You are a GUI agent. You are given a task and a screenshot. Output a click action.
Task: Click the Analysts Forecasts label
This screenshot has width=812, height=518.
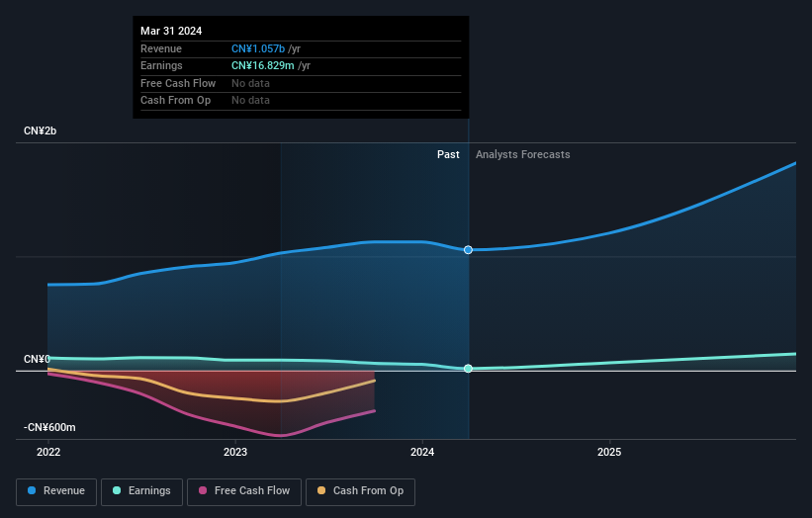(x=522, y=155)
